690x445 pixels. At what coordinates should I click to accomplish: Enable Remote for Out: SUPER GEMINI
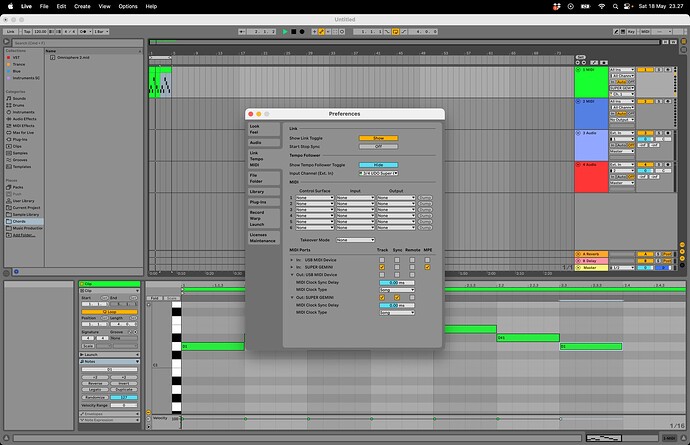pyautogui.click(x=412, y=298)
